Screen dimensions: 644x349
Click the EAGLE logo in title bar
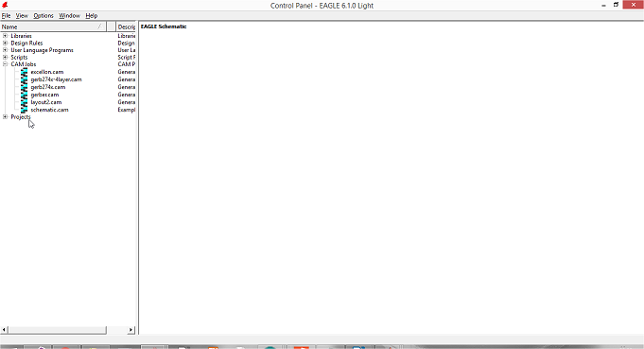5,5
